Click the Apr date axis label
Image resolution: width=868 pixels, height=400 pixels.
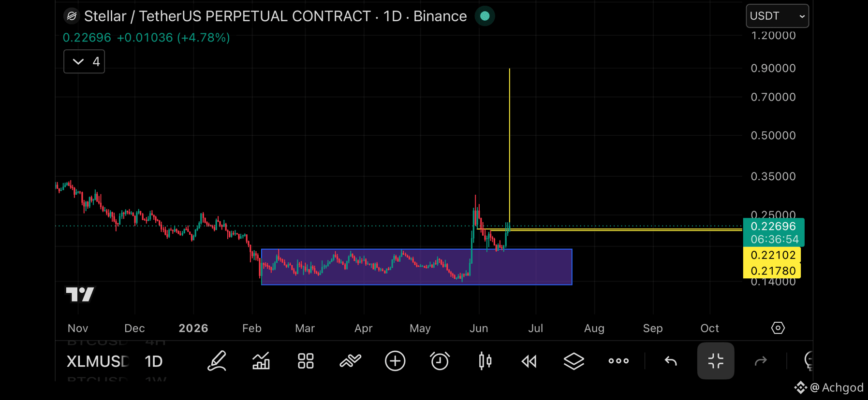[x=364, y=329]
